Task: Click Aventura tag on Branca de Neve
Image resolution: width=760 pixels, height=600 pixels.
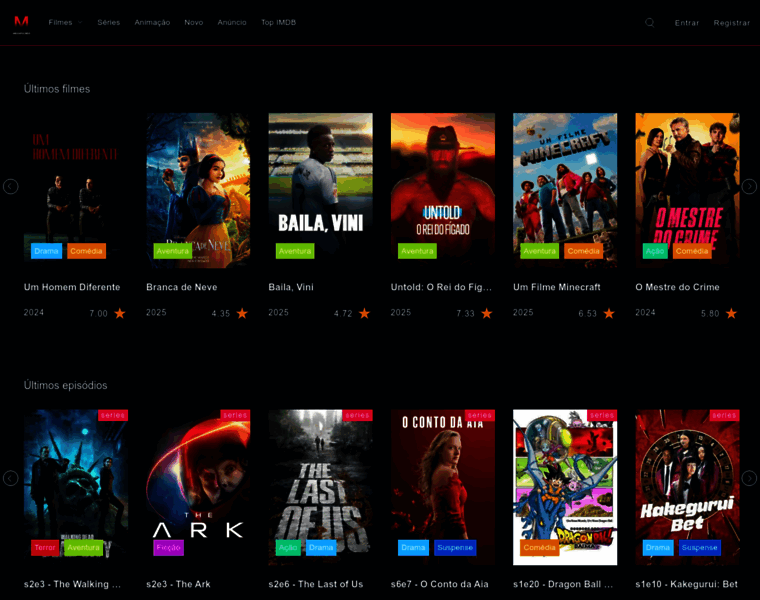Action: (x=173, y=251)
